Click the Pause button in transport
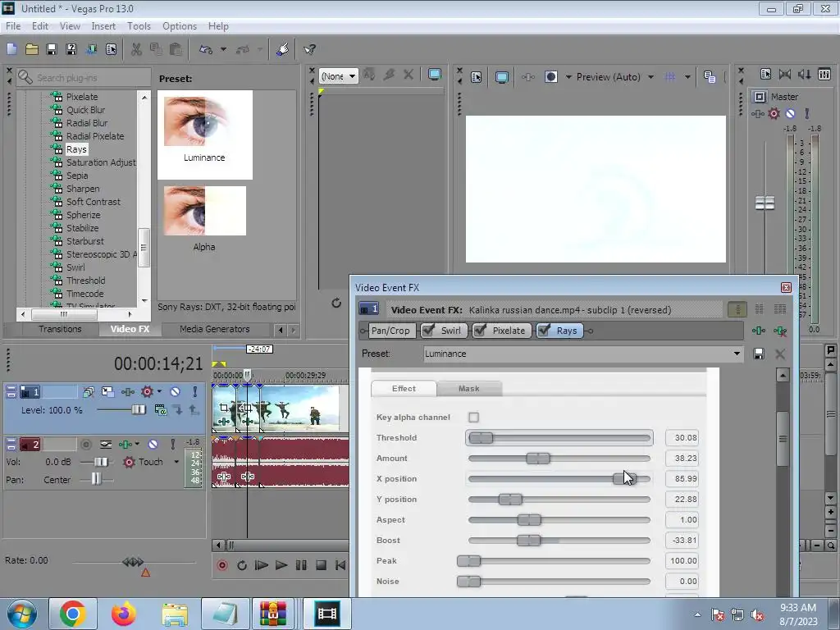Screen dimensions: 840x630 pos(301,565)
